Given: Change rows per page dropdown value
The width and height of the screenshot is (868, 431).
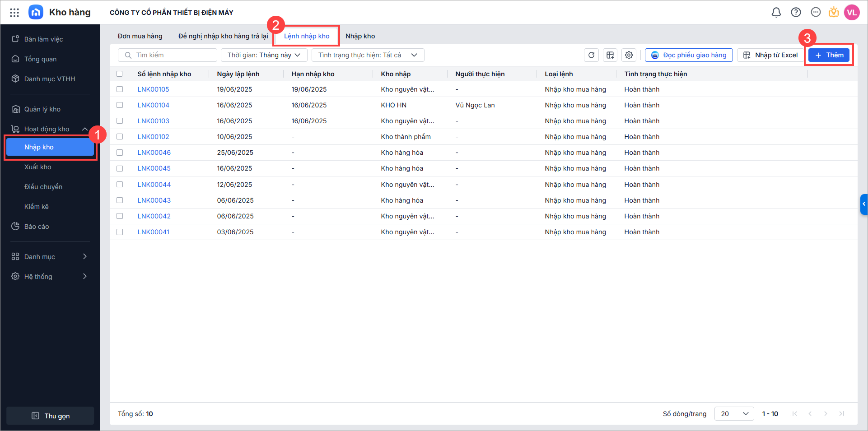Looking at the screenshot, I should 734,414.
